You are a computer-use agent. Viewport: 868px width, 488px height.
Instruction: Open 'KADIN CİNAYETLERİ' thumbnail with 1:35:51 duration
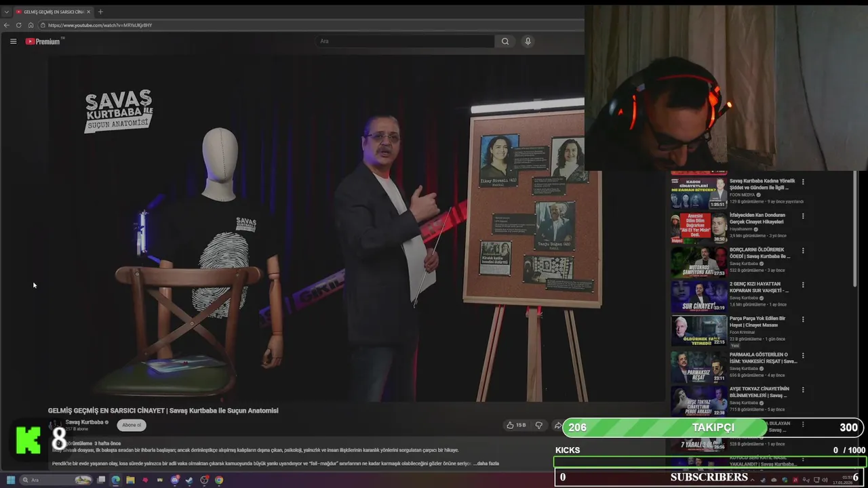[x=698, y=192]
